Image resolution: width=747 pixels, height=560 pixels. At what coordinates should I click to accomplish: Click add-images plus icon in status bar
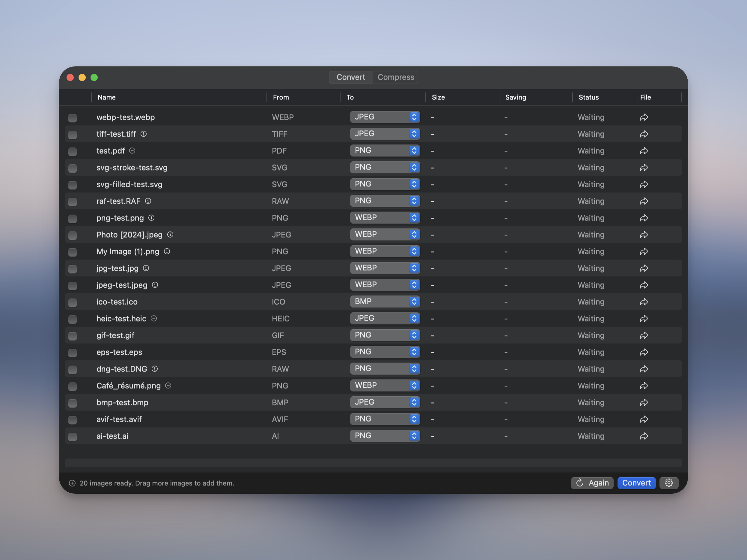pos(72,483)
